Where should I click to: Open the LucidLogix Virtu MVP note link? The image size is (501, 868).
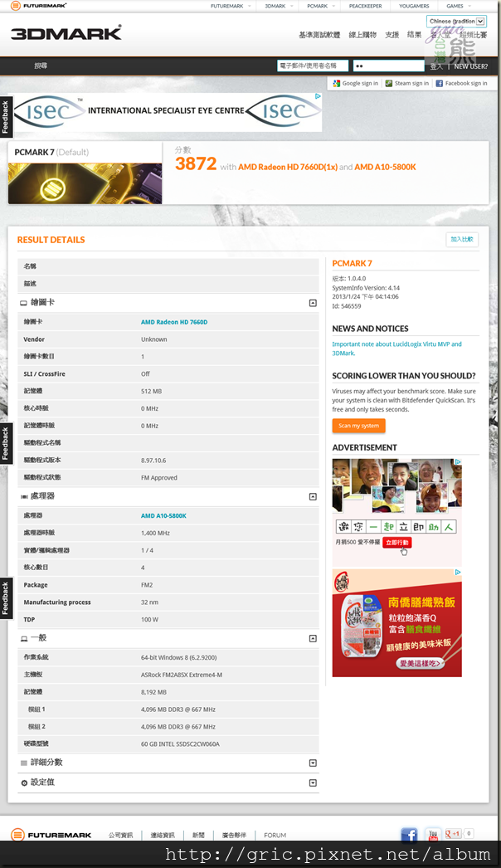(x=397, y=349)
